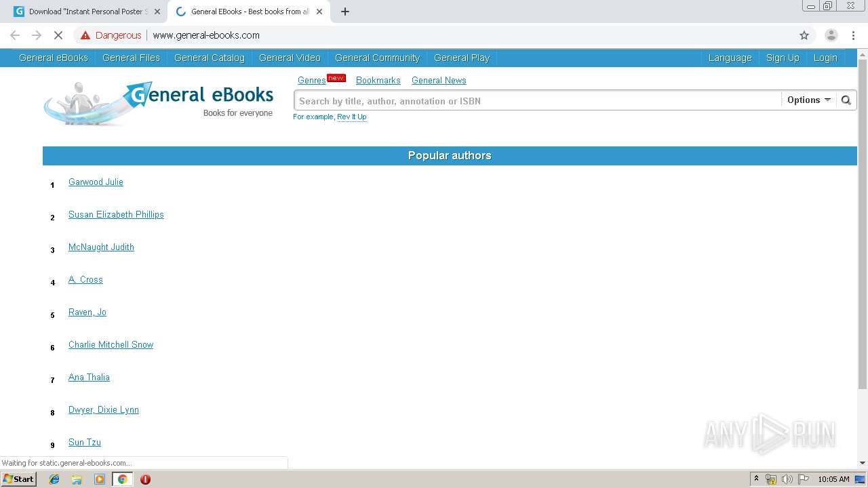The height and width of the screenshot is (488, 868).
Task: Open author Sun Tzu
Action: pos(85,442)
